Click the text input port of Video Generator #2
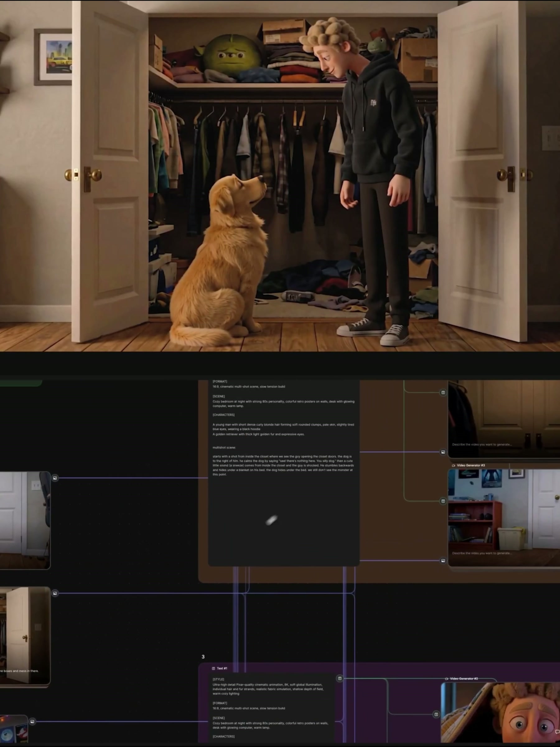This screenshot has width=560, height=747. (436, 714)
